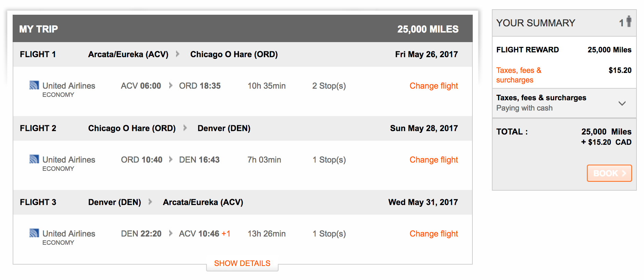Image resolution: width=644 pixels, height=280 pixels.
Task: Open orange Taxes, fees & surcharges link
Action: click(x=519, y=75)
